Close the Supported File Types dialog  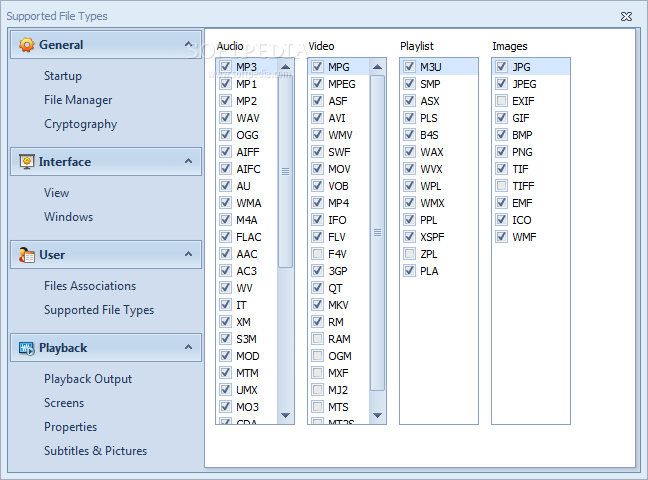(x=627, y=17)
